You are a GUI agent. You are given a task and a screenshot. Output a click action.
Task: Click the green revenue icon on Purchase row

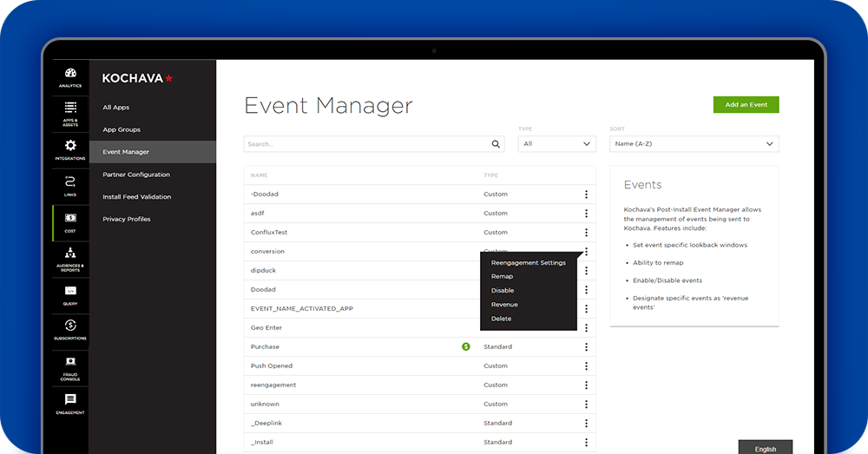(466, 346)
